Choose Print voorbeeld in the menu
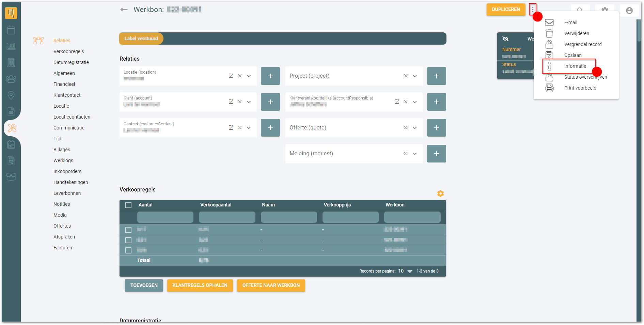Viewport: 644px width, 325px height. point(580,88)
